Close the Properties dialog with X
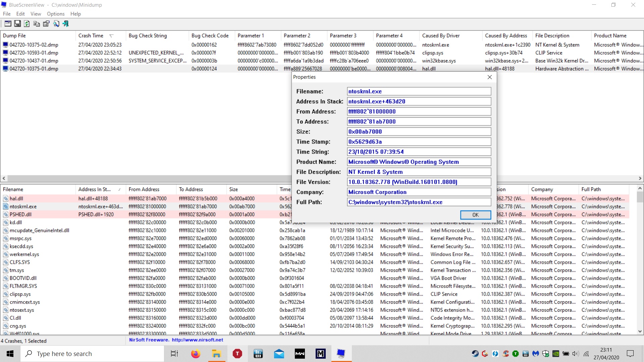 pyautogui.click(x=490, y=77)
